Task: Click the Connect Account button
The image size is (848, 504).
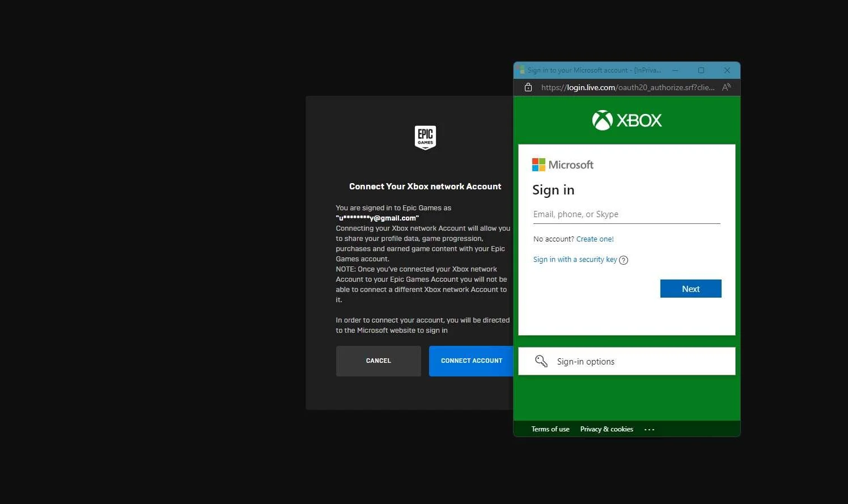Action: click(x=471, y=361)
